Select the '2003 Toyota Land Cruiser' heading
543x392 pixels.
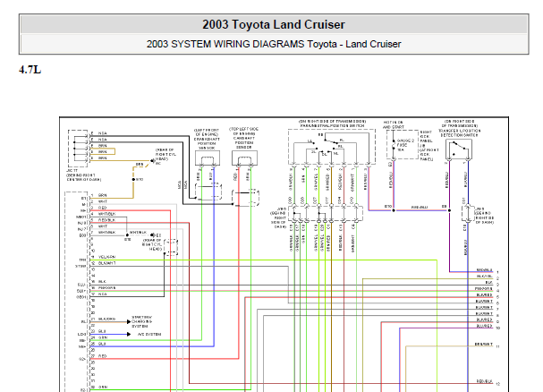tap(274, 24)
